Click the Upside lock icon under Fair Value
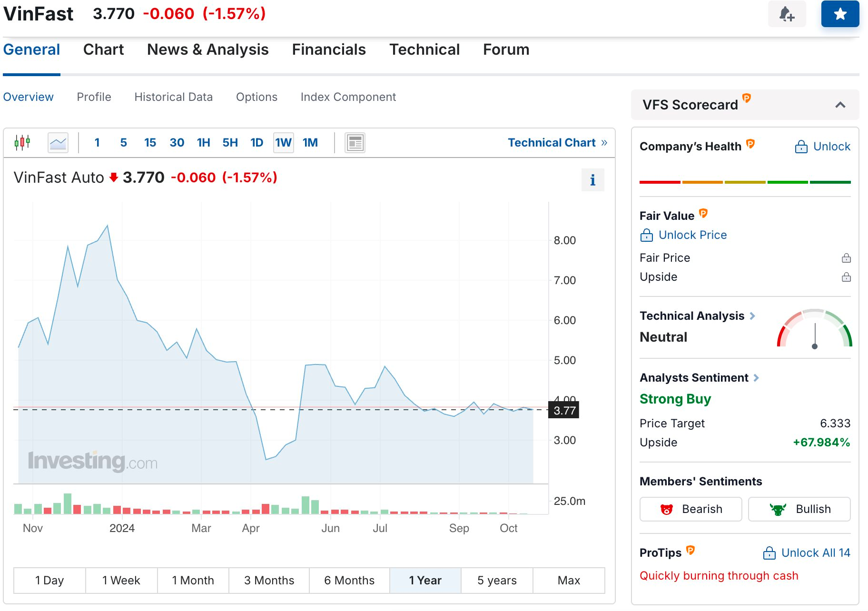The width and height of the screenshot is (868, 611). pos(846,277)
